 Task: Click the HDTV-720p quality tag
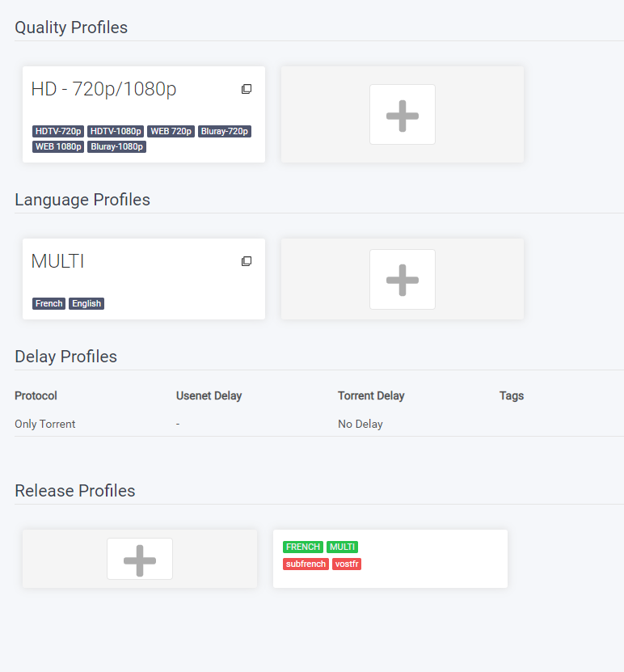coord(59,131)
